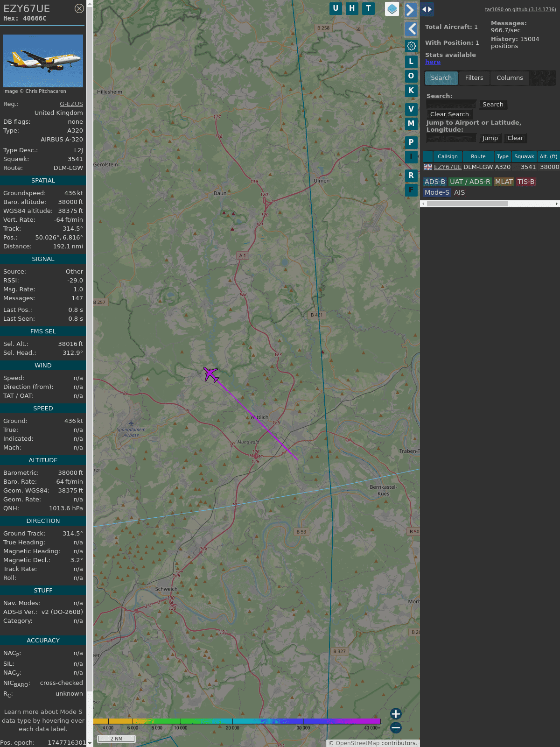560x747 pixels.
Task: Open OpenStreetMap attribution link
Action: tap(357, 743)
